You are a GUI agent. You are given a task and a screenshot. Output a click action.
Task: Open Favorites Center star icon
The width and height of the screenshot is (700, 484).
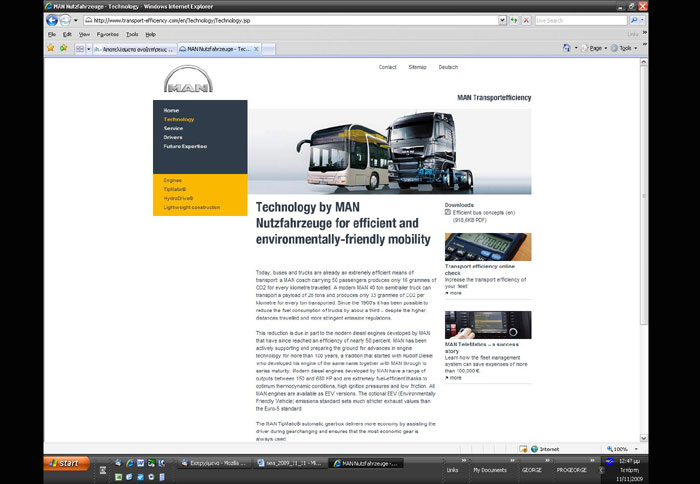point(50,48)
